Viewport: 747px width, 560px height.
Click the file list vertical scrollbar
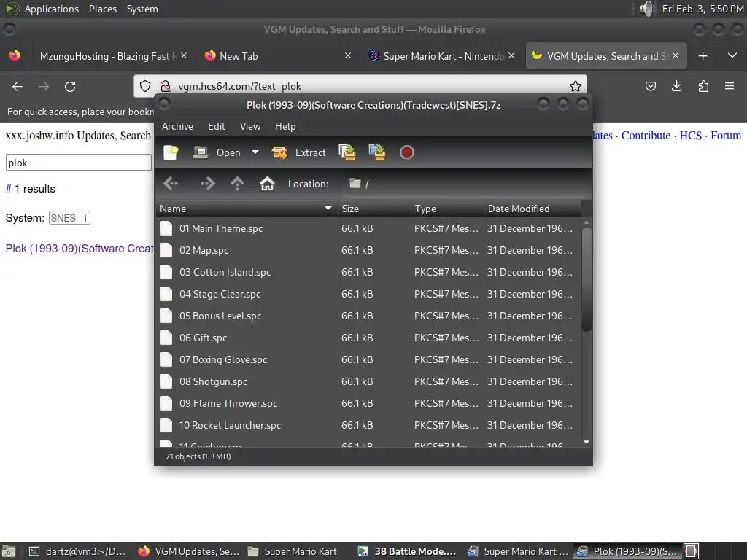point(587,279)
